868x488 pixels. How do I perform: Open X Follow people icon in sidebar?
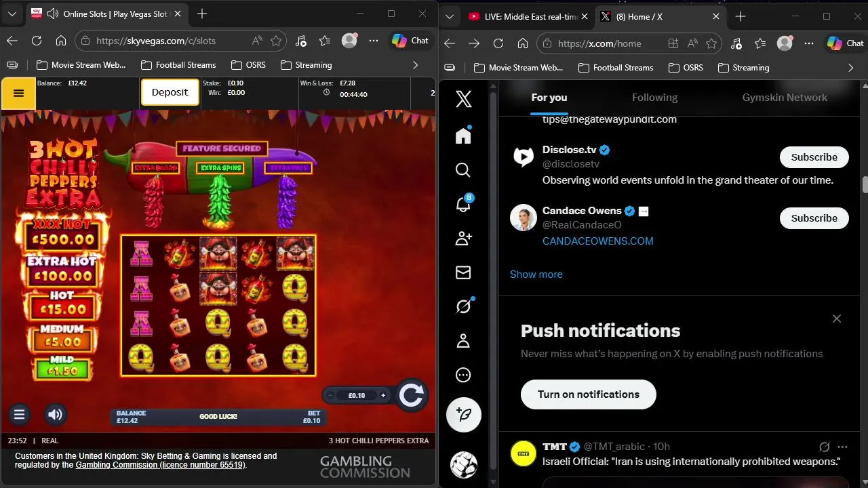(x=464, y=238)
